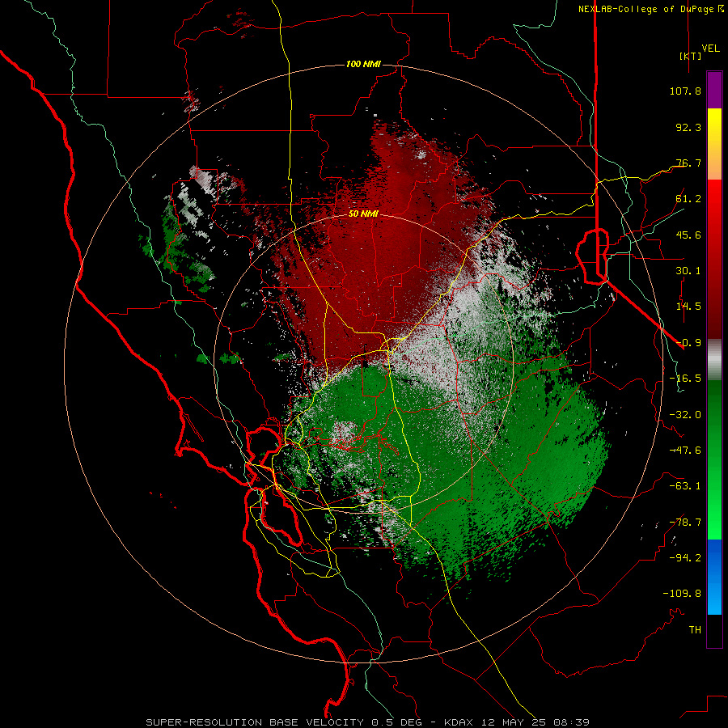Click the 30.1 legend value

tap(688, 271)
